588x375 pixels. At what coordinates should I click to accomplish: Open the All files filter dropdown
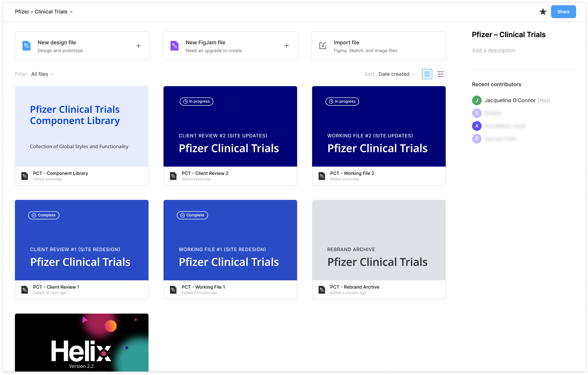[x=42, y=74]
